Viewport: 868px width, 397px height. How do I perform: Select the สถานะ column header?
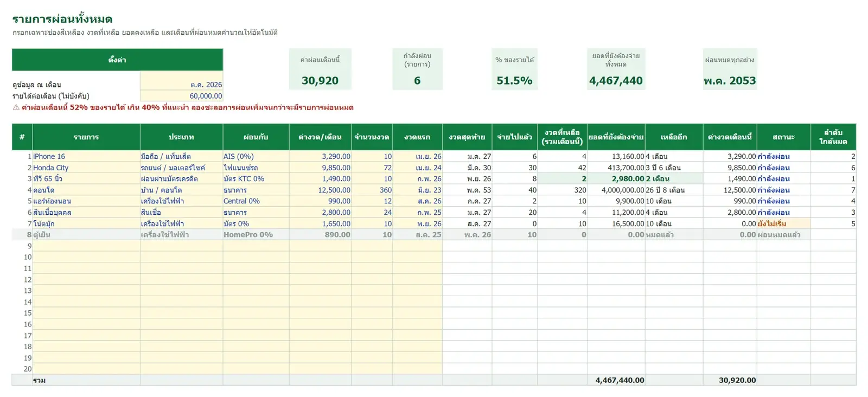point(783,137)
